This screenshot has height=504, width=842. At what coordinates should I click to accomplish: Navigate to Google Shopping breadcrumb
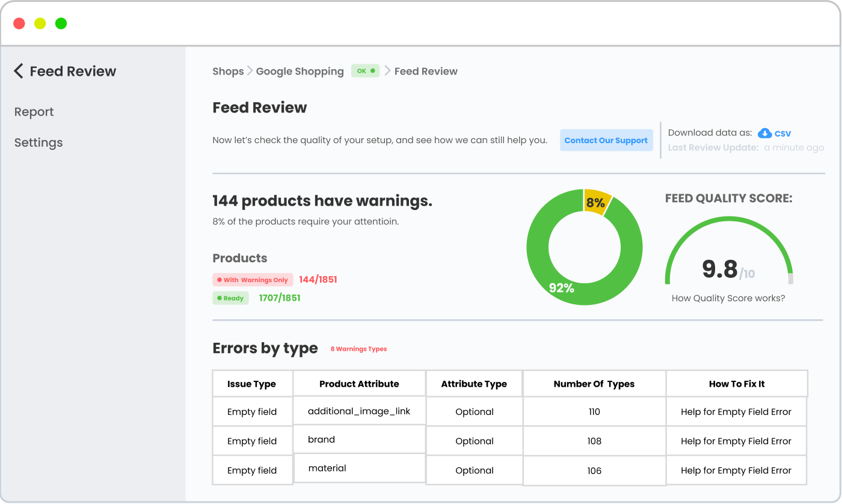tap(300, 72)
